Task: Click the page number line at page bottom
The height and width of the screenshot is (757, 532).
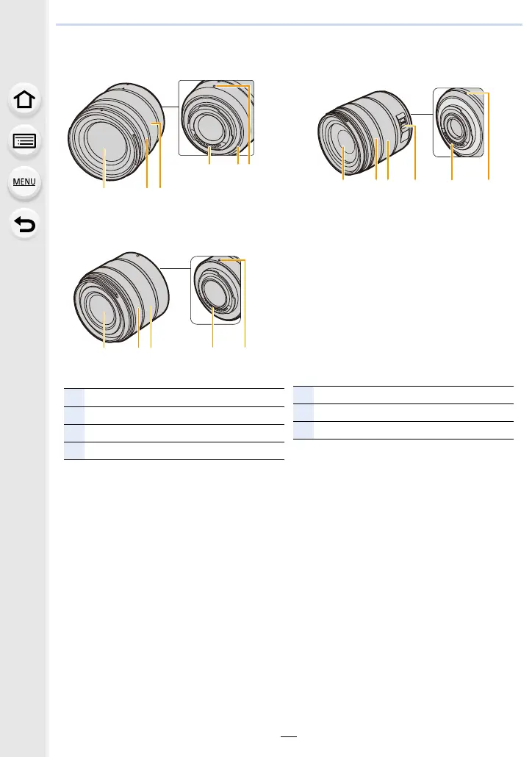Action: (x=289, y=736)
